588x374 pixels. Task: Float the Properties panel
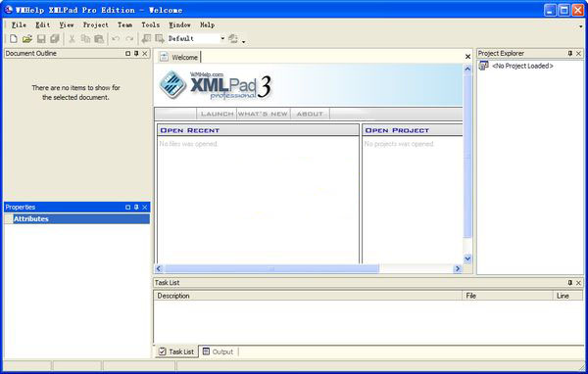coord(127,208)
